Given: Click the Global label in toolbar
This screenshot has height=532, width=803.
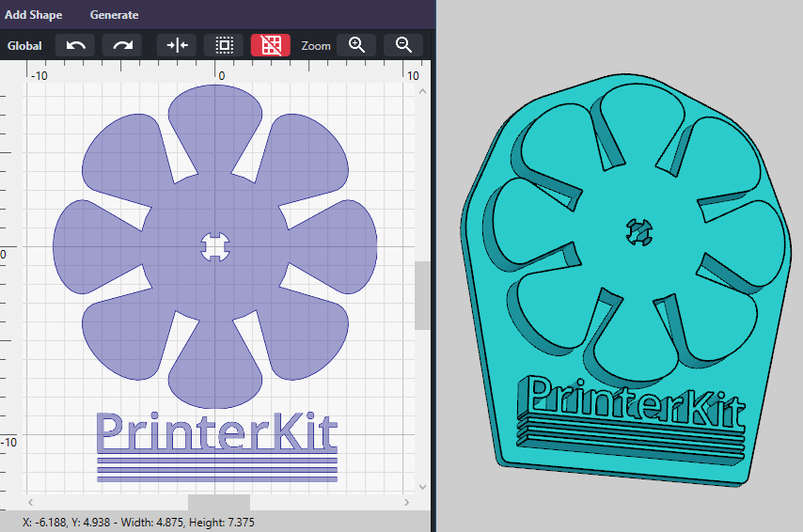Looking at the screenshot, I should (x=24, y=46).
